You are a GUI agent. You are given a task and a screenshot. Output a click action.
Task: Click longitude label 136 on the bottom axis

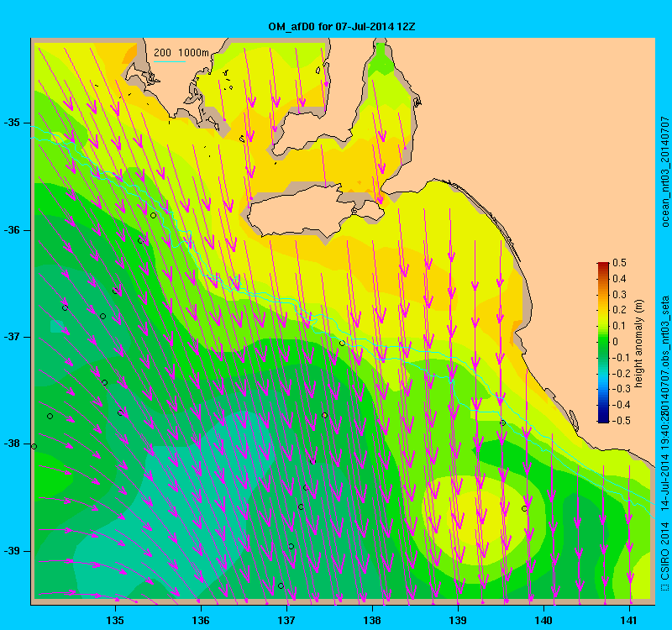pos(201,620)
